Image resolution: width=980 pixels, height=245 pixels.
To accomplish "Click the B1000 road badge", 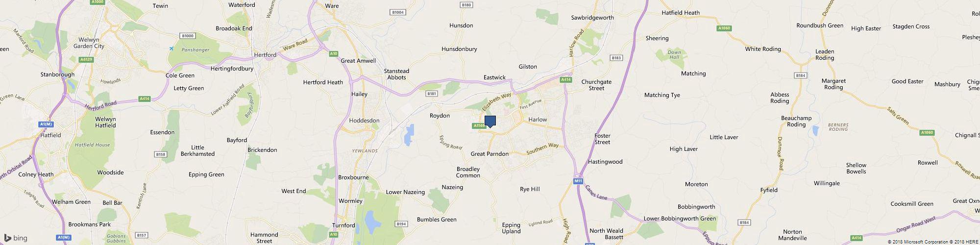I will pos(188,36).
